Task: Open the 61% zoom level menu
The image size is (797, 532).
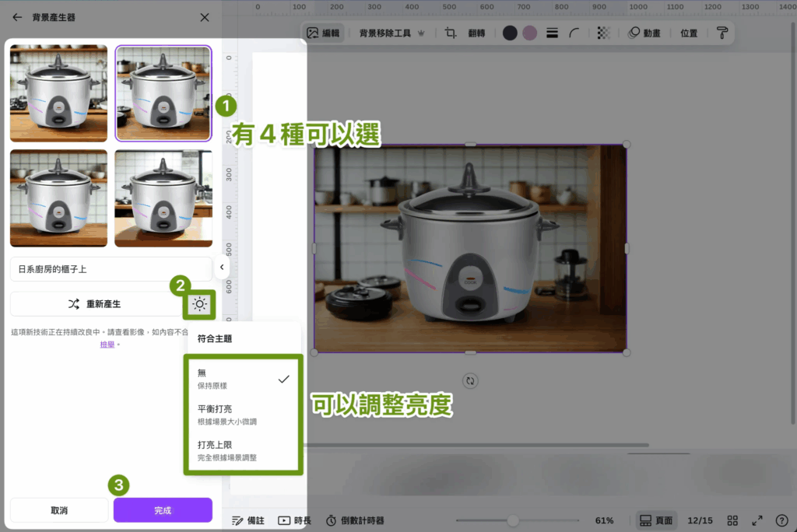Action: pos(604,520)
